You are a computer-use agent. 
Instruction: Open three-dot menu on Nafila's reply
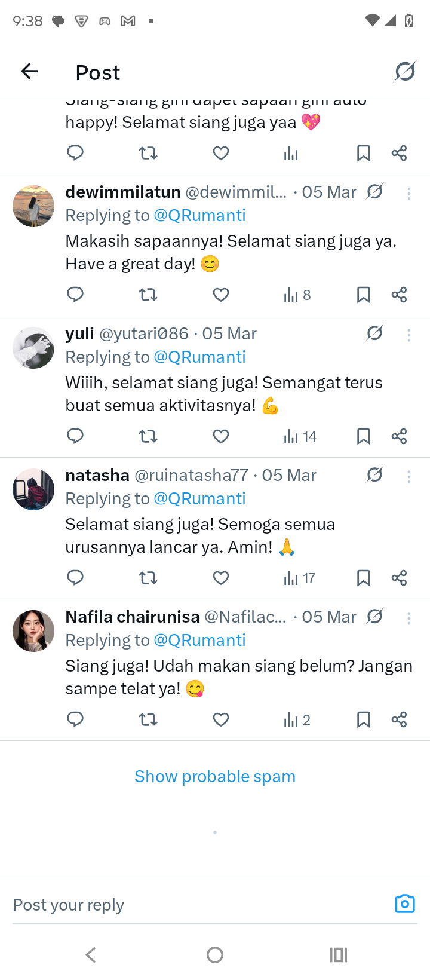tap(409, 618)
